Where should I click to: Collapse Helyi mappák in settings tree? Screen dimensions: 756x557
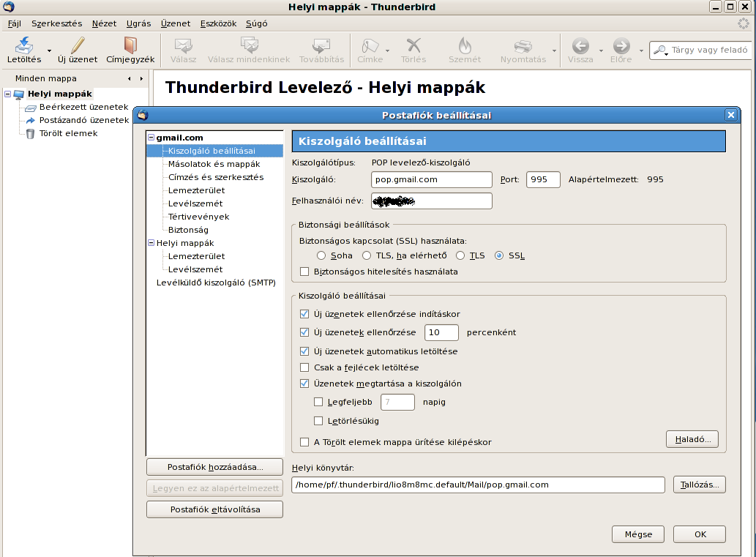pyautogui.click(x=151, y=243)
